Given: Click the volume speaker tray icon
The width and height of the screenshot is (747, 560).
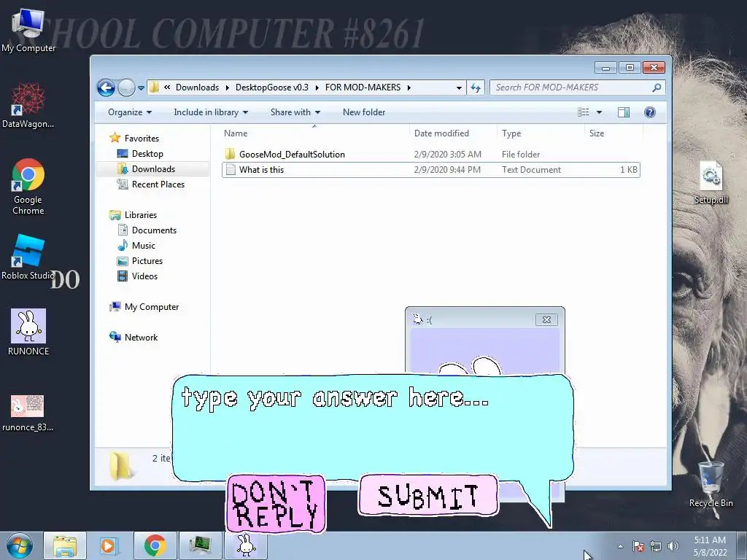Looking at the screenshot, I should coord(673,546).
